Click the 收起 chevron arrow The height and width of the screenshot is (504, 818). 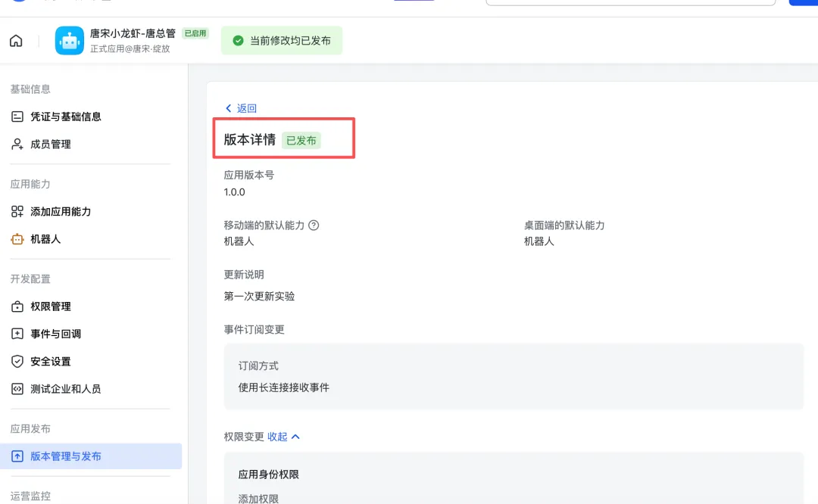click(x=296, y=437)
